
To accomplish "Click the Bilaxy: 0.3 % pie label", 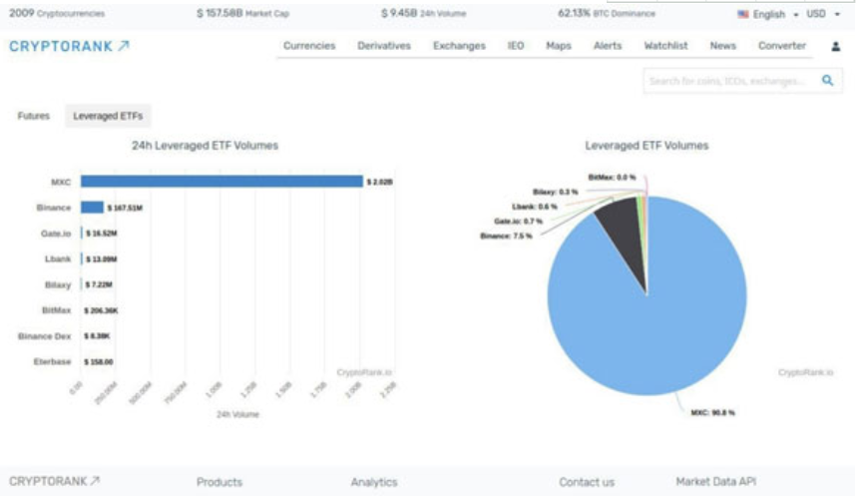I will point(556,192).
